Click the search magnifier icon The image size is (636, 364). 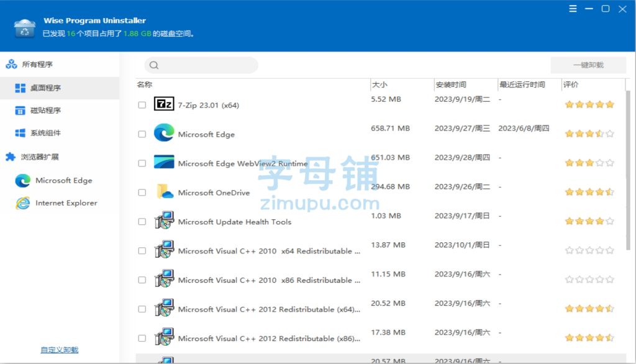(154, 65)
